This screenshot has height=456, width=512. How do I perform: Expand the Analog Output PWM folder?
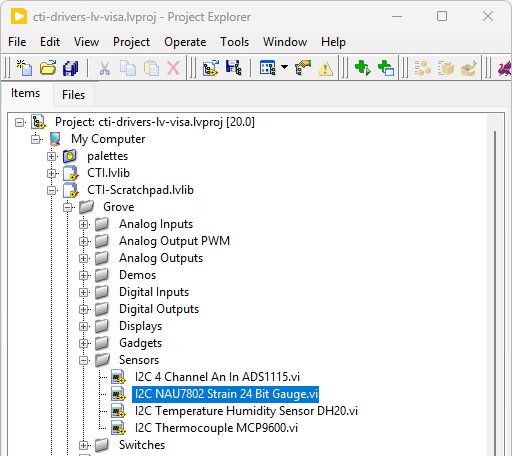(x=84, y=241)
